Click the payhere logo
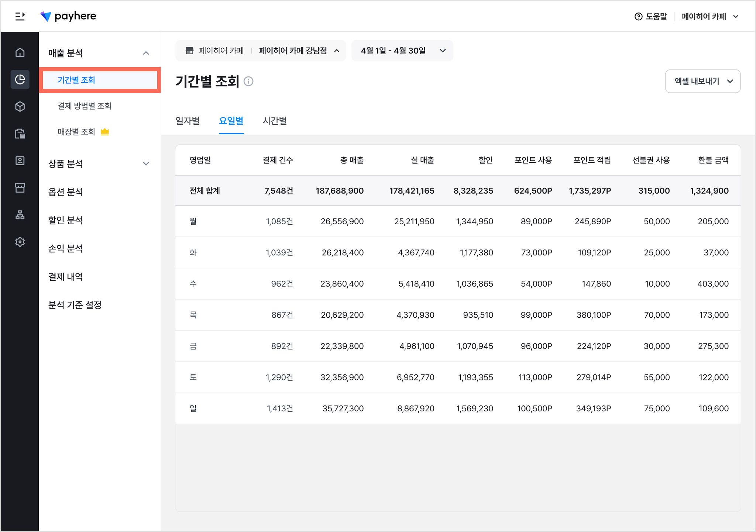 (x=68, y=16)
